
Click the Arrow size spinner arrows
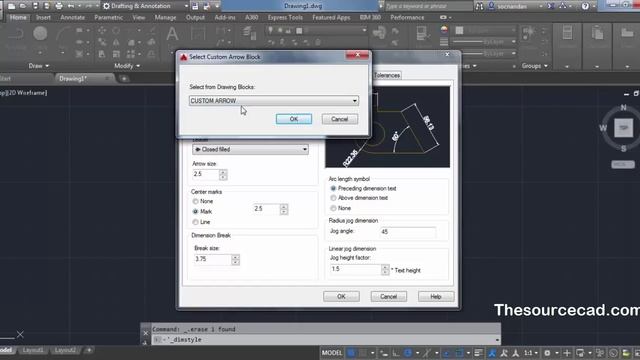coord(223,174)
